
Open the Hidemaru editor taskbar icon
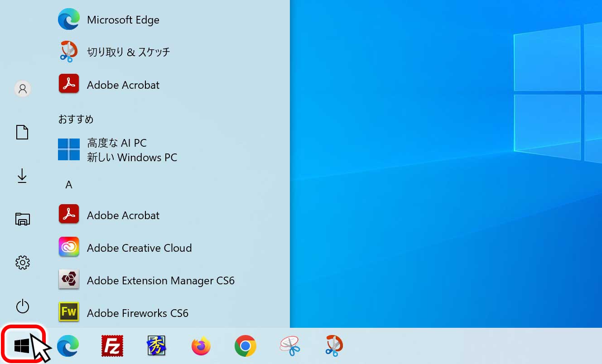click(157, 346)
